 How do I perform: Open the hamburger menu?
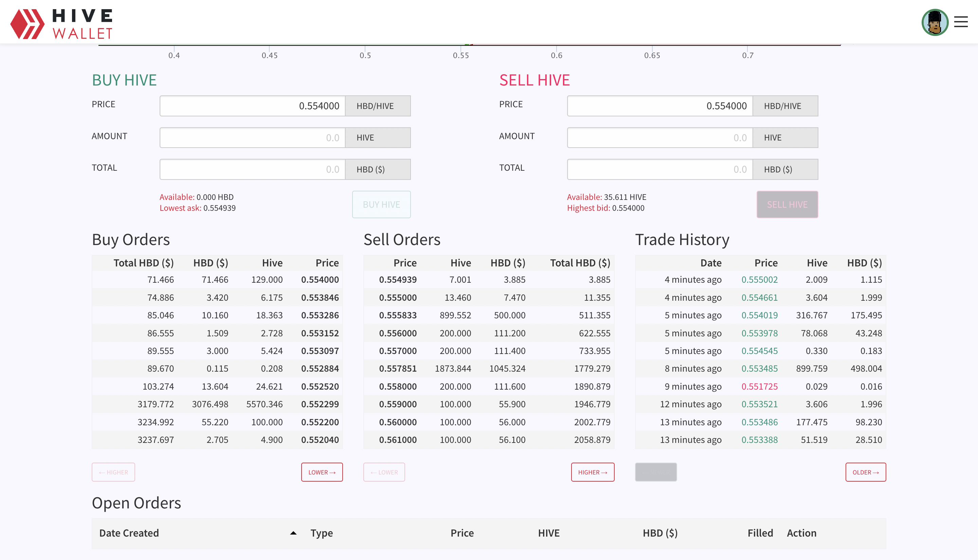[961, 22]
